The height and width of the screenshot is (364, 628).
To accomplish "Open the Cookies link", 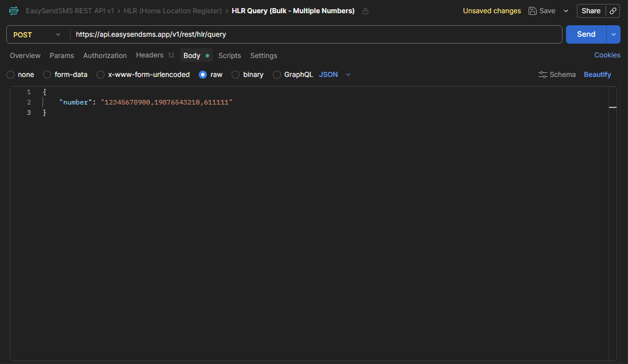I will (x=607, y=55).
